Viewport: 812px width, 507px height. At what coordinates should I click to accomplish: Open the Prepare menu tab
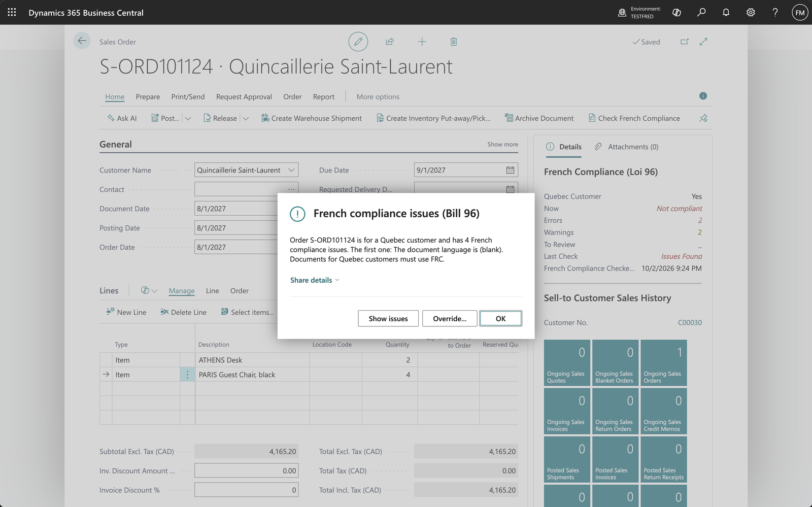(x=148, y=96)
